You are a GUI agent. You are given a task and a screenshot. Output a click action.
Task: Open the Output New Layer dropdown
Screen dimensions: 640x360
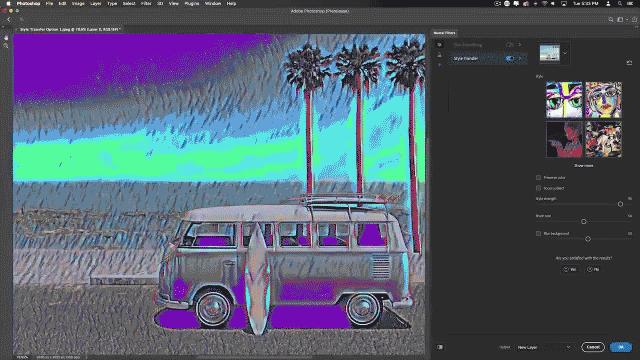[544, 347]
